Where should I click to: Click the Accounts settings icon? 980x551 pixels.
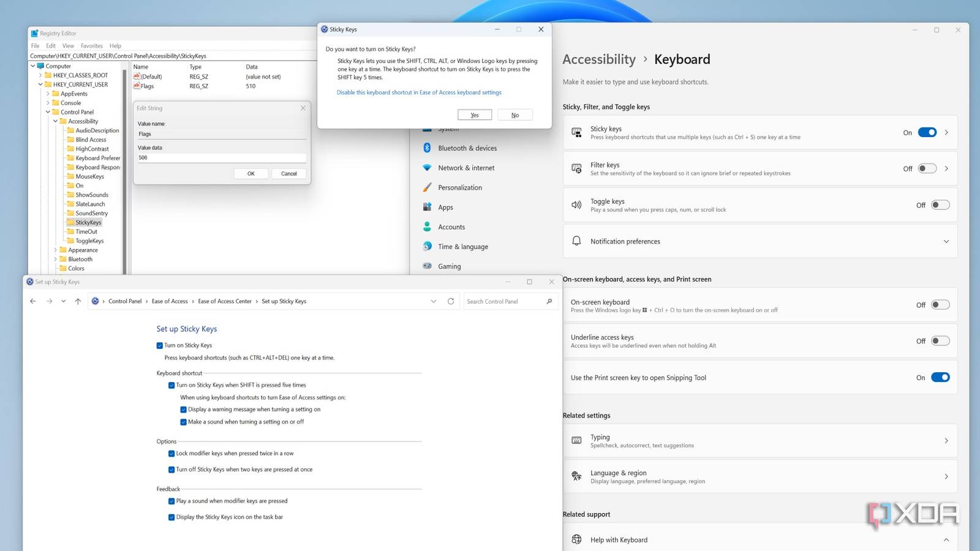pos(427,227)
